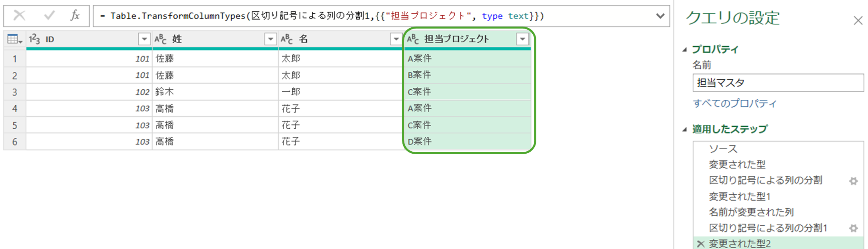Click the ID column data type icon
868x249 pixels.
35,39
